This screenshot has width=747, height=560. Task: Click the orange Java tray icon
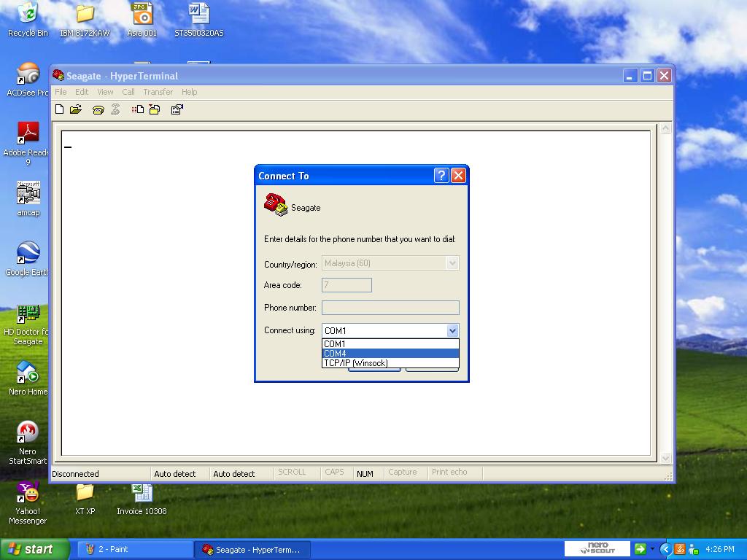pyautogui.click(x=679, y=549)
